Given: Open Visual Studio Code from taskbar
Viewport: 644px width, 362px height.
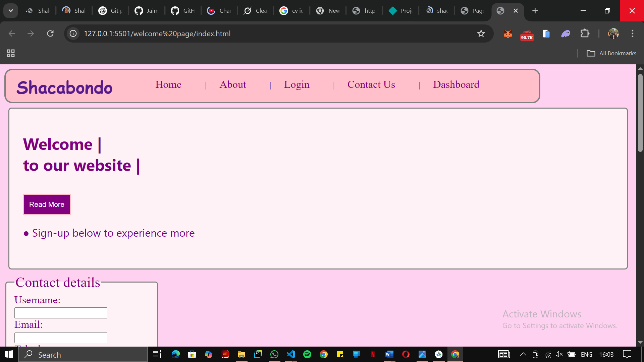Looking at the screenshot, I should (x=291, y=354).
